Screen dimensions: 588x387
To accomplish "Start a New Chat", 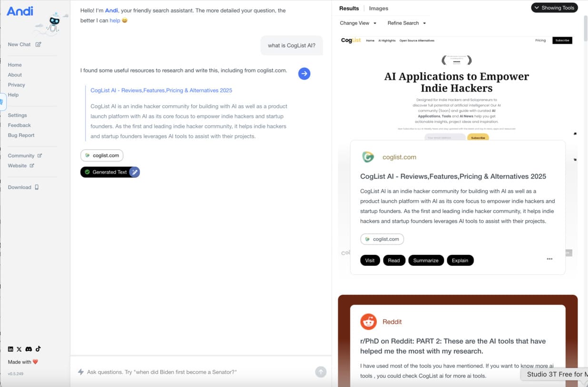I will coord(24,44).
